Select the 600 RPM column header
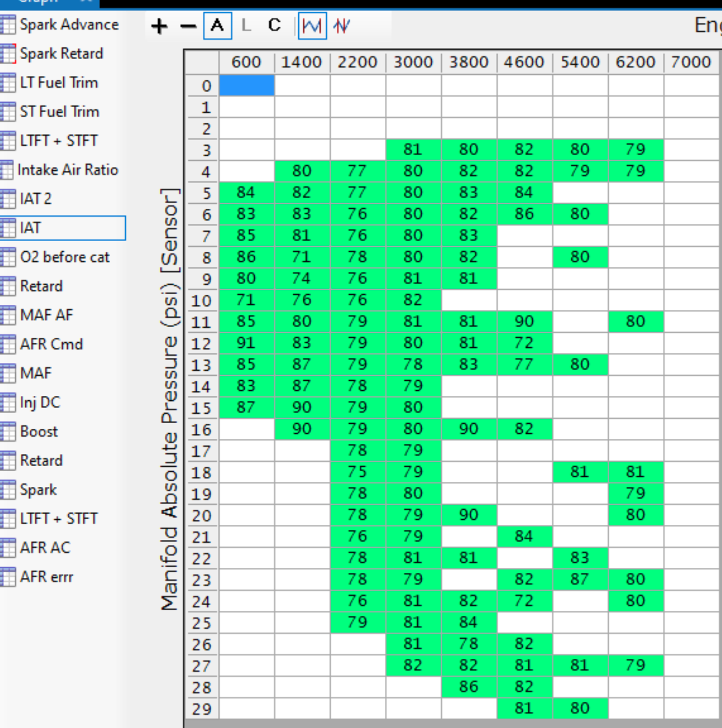 (x=246, y=62)
